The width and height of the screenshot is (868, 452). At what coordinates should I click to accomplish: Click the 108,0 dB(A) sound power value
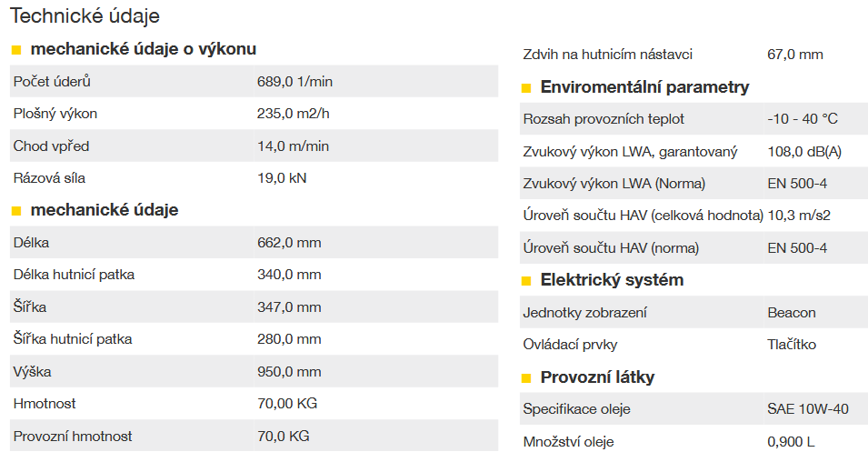804,151
